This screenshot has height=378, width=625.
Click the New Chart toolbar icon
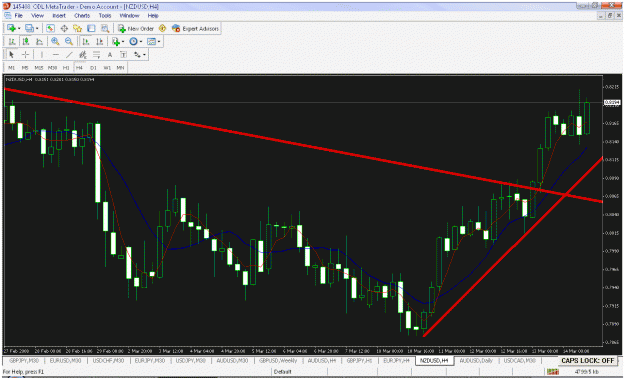pyautogui.click(x=11, y=28)
